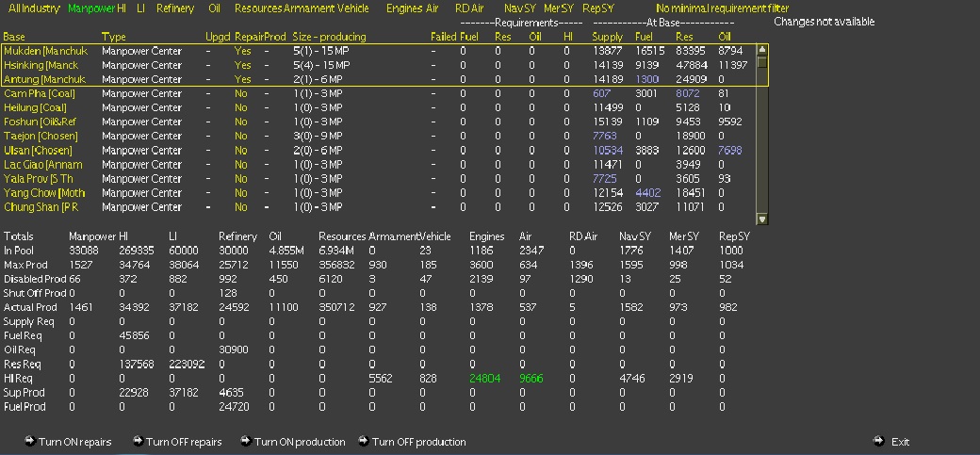Click the scroll-down arrow of the base list
This screenshot has height=455, width=980.
[761, 219]
